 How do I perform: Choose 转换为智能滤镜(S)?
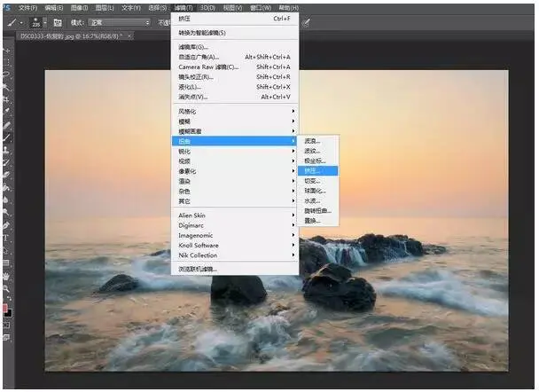coord(235,33)
